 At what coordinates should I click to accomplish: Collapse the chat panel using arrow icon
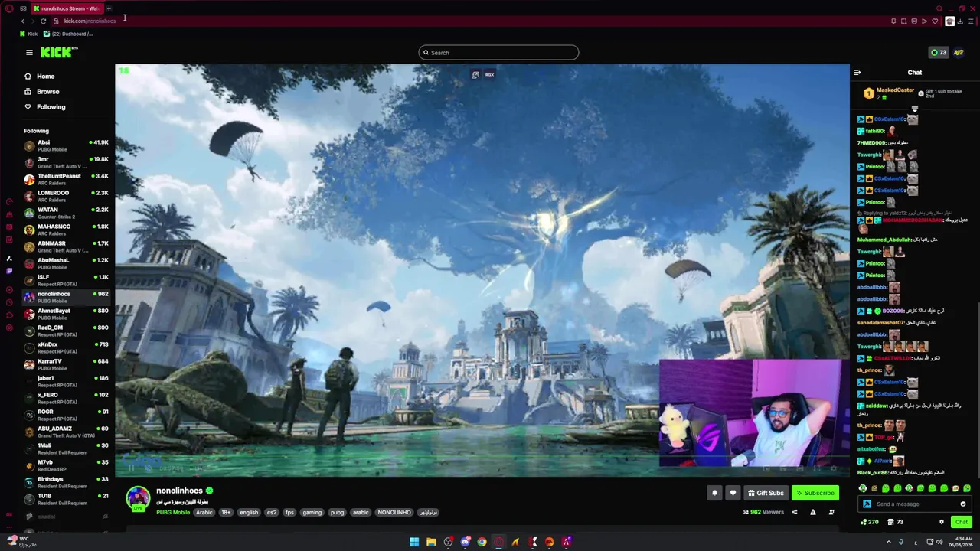pyautogui.click(x=857, y=73)
